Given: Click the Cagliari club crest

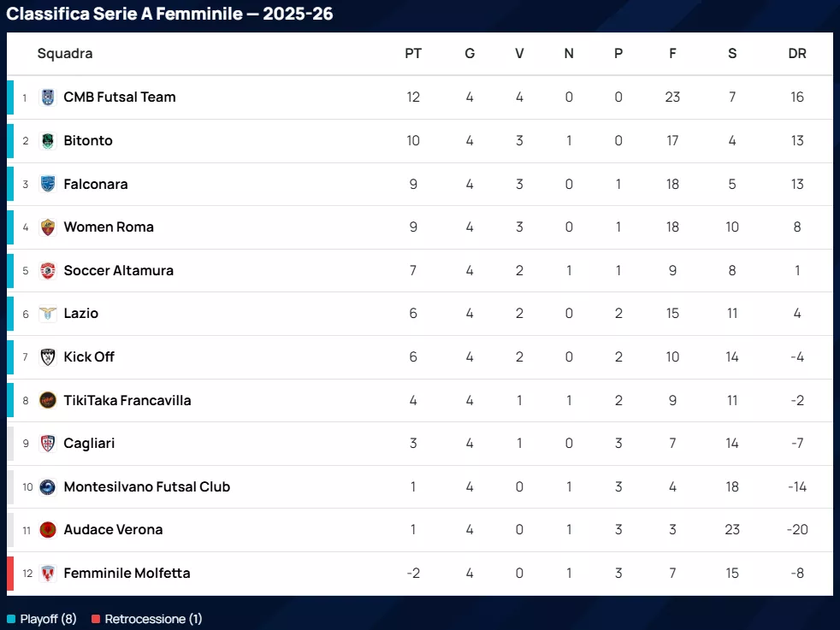Looking at the screenshot, I should (48, 444).
